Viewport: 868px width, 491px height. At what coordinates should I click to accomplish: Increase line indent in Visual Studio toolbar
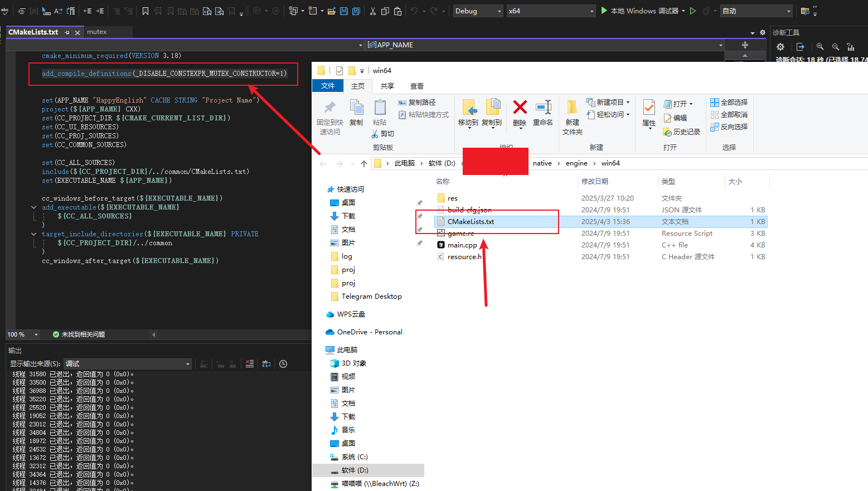100,11
